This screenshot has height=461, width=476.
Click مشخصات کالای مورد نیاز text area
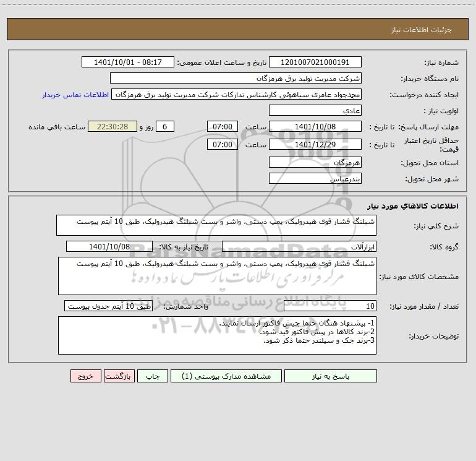[217, 276]
